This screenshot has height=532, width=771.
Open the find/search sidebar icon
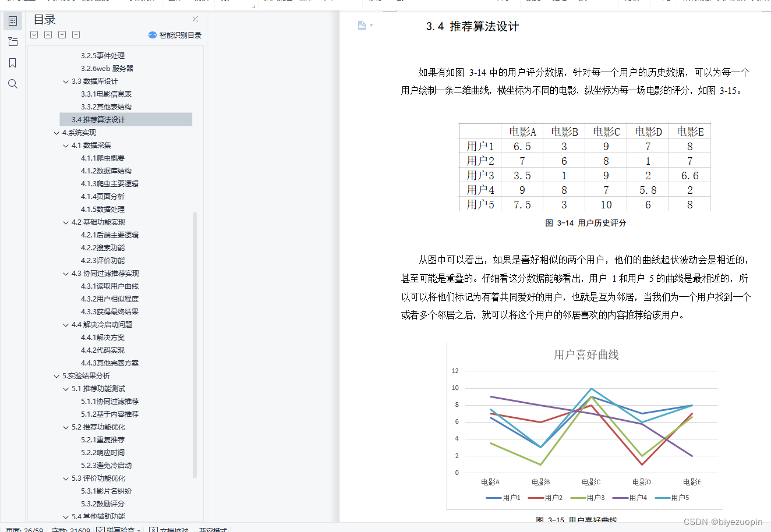click(13, 84)
